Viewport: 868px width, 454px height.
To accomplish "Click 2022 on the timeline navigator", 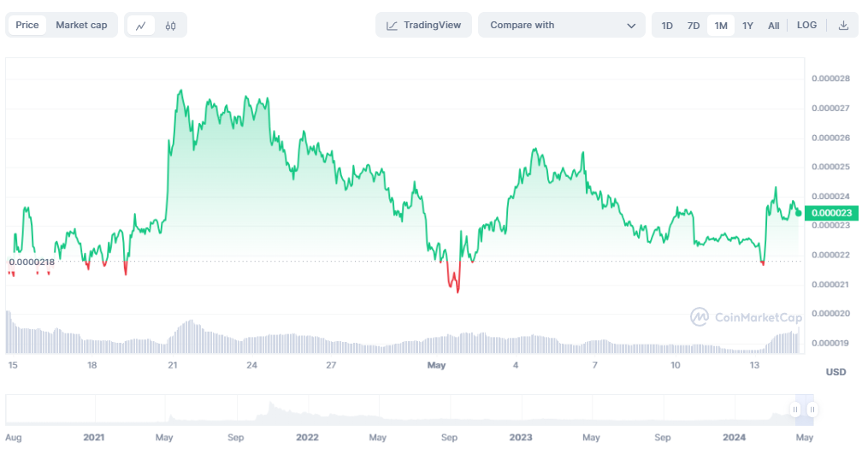I will pos(307,437).
